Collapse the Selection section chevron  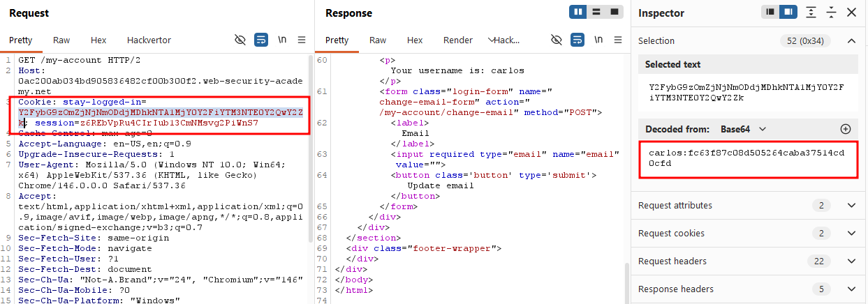(x=851, y=40)
